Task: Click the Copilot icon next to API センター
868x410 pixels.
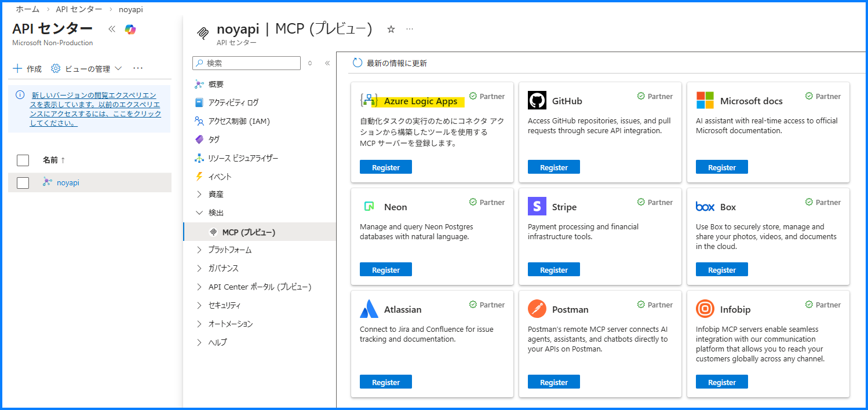Action: pyautogui.click(x=130, y=29)
